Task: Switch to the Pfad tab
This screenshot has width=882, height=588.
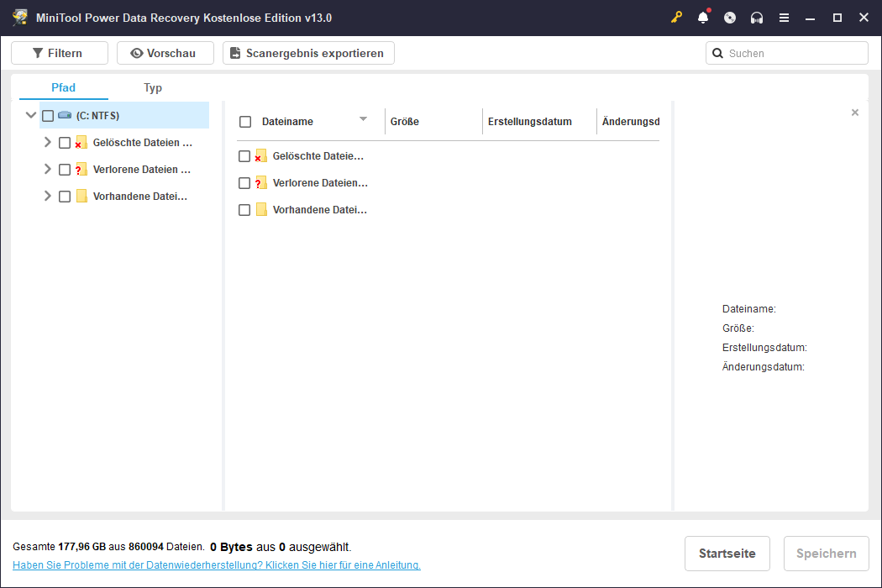Action: point(64,87)
